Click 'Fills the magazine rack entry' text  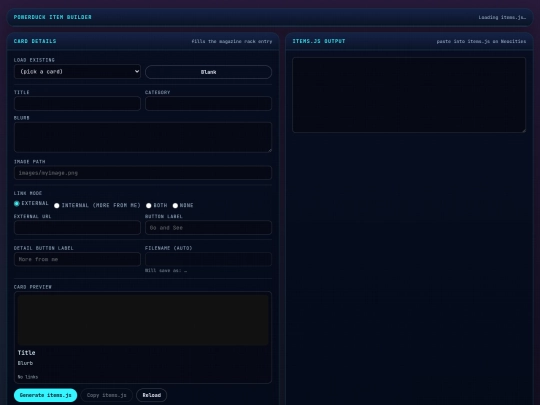point(232,41)
